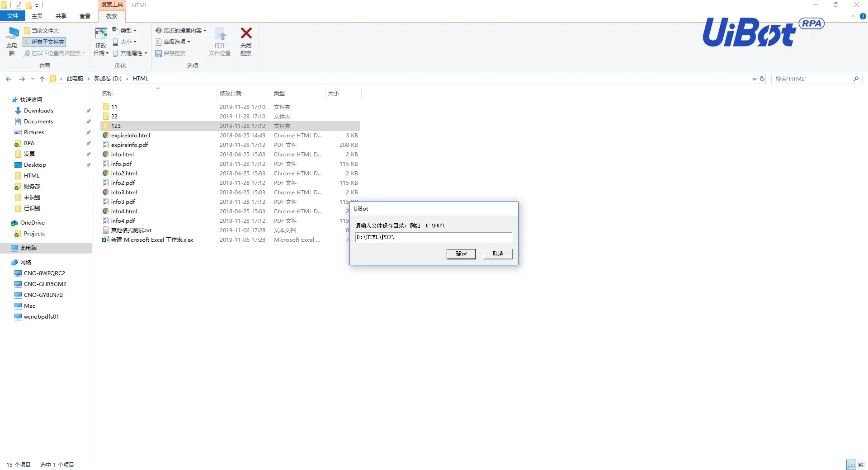868x470 pixels.
Task: Open recent locations dropdown arrow
Action: 33,79
